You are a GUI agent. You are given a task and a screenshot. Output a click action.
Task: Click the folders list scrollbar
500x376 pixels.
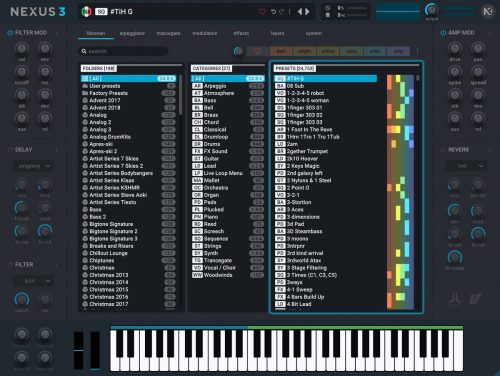180,95
